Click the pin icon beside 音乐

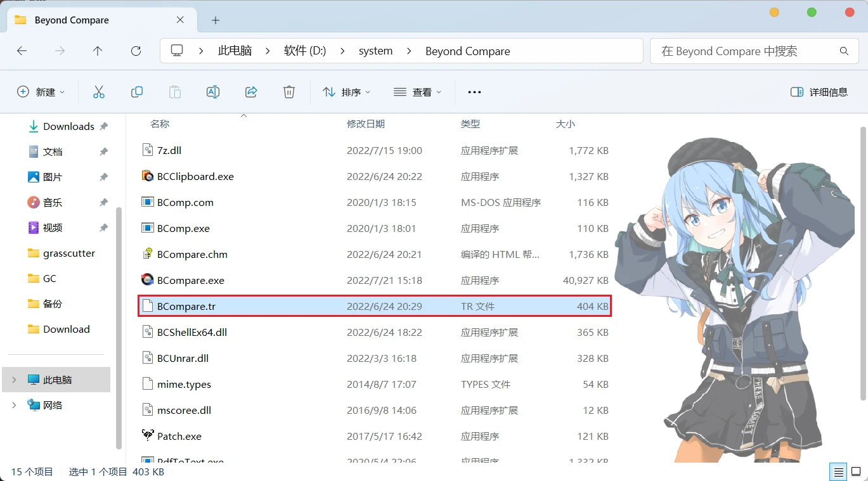[103, 203]
